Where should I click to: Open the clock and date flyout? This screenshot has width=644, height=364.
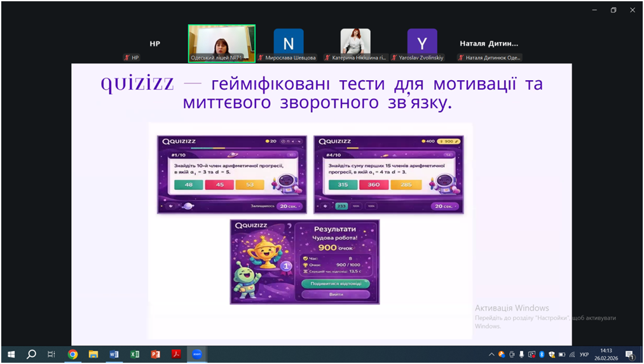coord(606,354)
